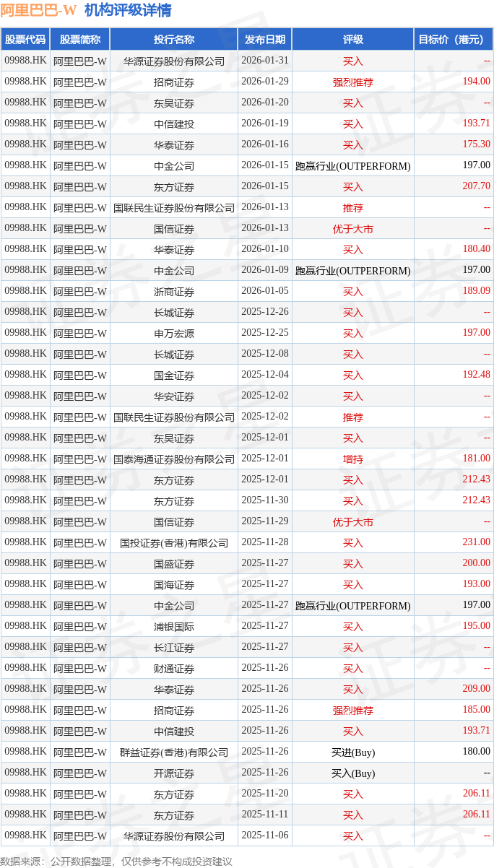This screenshot has height=868, width=494.
Task: Click target price 180.00
Action: 477,752
